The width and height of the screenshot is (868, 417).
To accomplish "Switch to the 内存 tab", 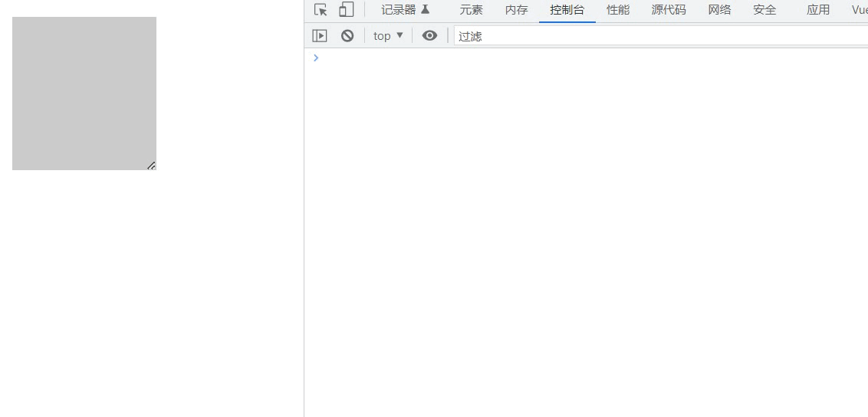I will tap(517, 10).
